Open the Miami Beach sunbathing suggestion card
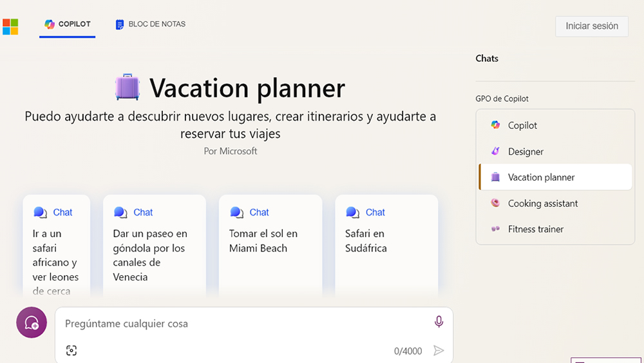This screenshot has height=363, width=644. [x=270, y=246]
